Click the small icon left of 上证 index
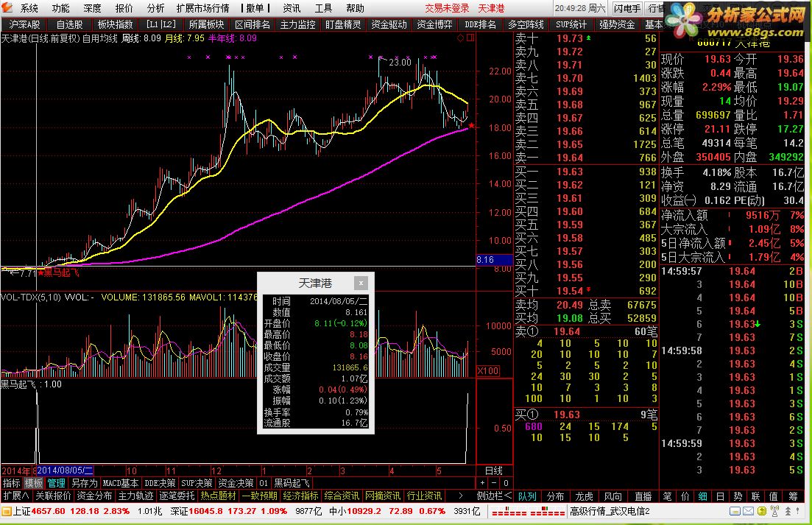Viewport: 812px width, 525px height. click(x=6, y=511)
